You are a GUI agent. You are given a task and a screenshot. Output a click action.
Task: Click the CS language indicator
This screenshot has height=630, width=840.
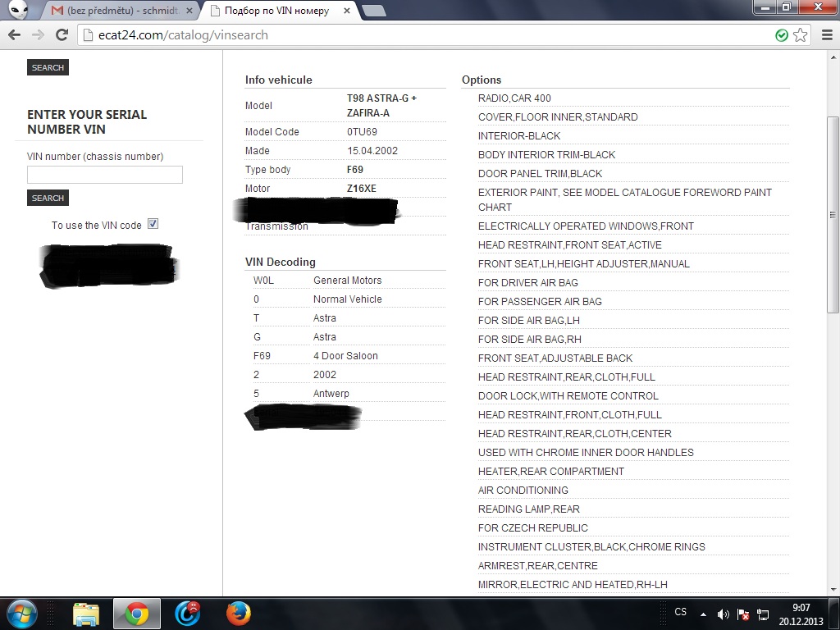(680, 612)
